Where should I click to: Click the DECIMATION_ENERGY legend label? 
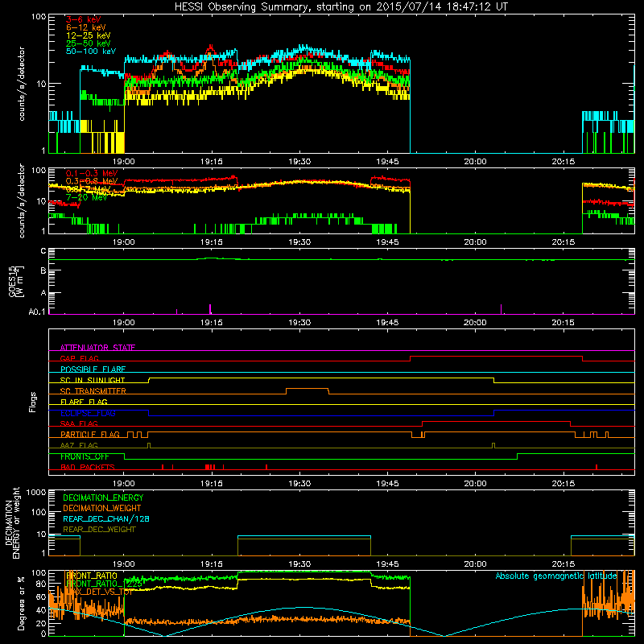[103, 497]
